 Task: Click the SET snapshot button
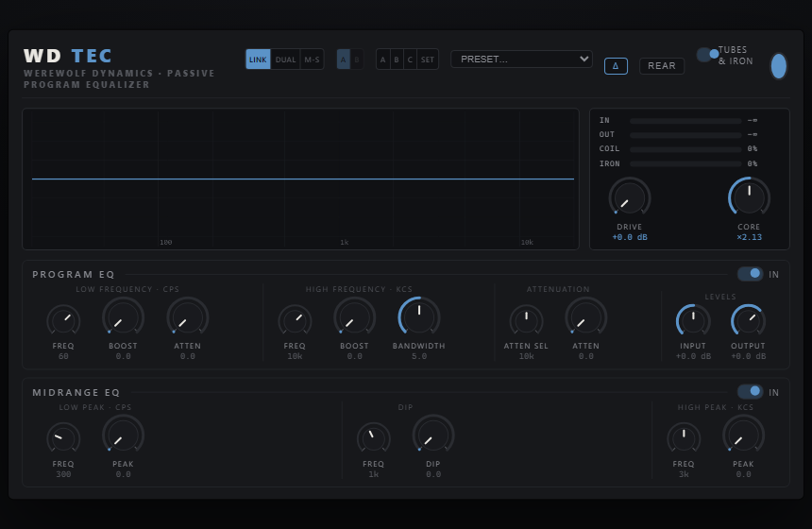pyautogui.click(x=427, y=60)
